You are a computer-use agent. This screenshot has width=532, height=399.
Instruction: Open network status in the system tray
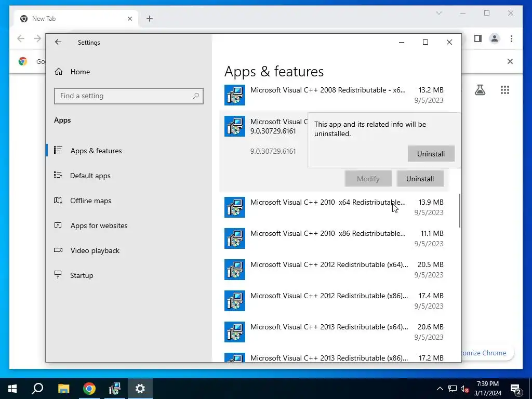[x=453, y=389]
